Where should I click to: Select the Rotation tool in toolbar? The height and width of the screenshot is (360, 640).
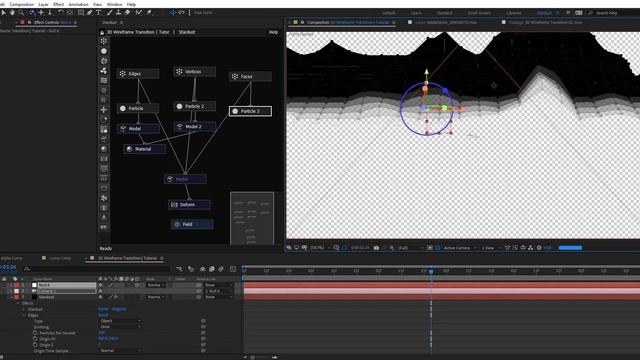pyautogui.click(x=60, y=13)
